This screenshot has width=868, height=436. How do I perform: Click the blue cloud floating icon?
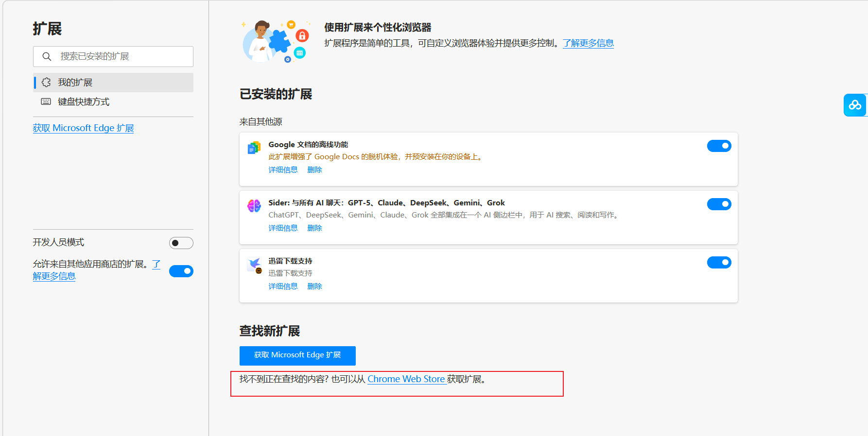[855, 105]
